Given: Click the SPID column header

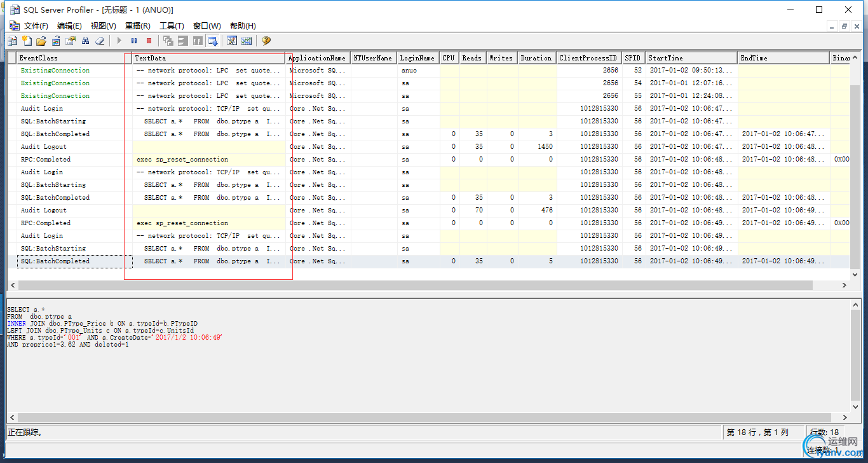Looking at the screenshot, I should coord(634,58).
